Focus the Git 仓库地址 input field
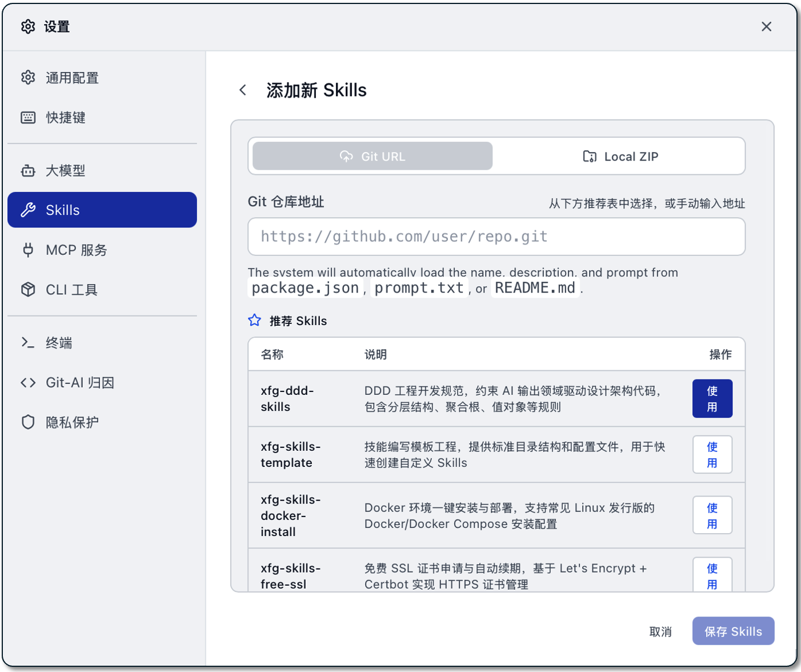801x672 pixels. (x=496, y=237)
